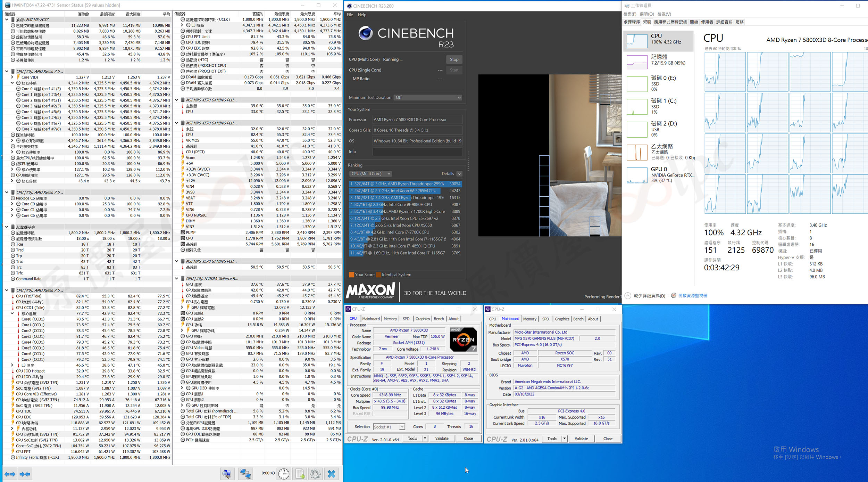Select 磁碟 1 (C:) thumbnail in Task Manager

point(637,107)
